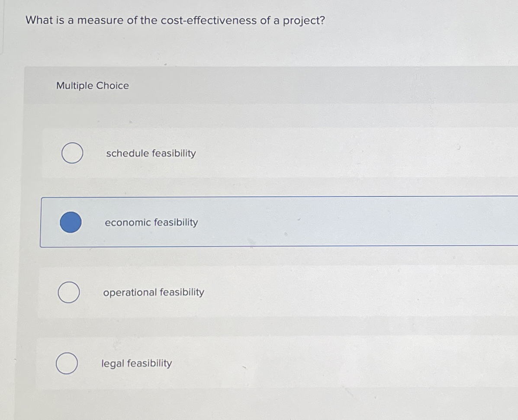
Task: Click the economic feasibility answer text
Action: (x=151, y=222)
